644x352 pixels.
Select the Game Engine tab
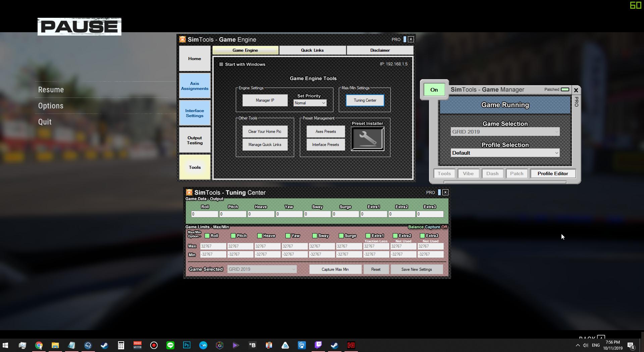tap(245, 50)
